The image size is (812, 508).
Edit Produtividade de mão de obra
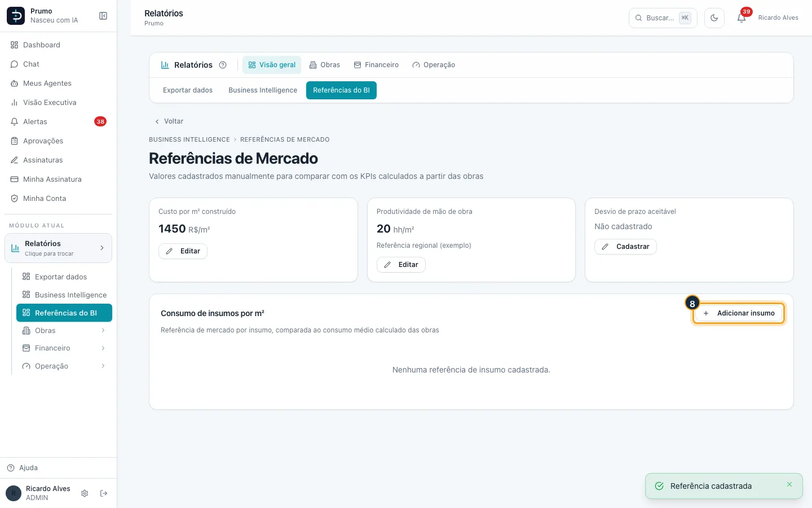(x=401, y=265)
